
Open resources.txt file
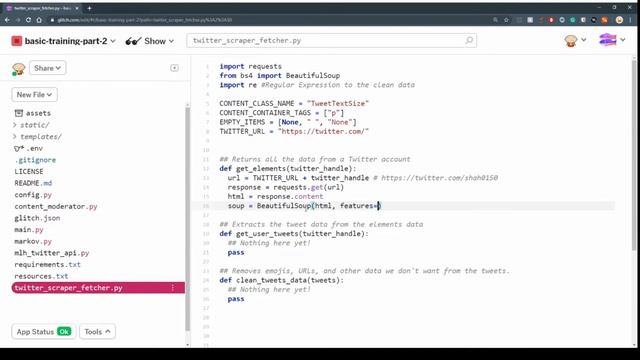[41, 276]
